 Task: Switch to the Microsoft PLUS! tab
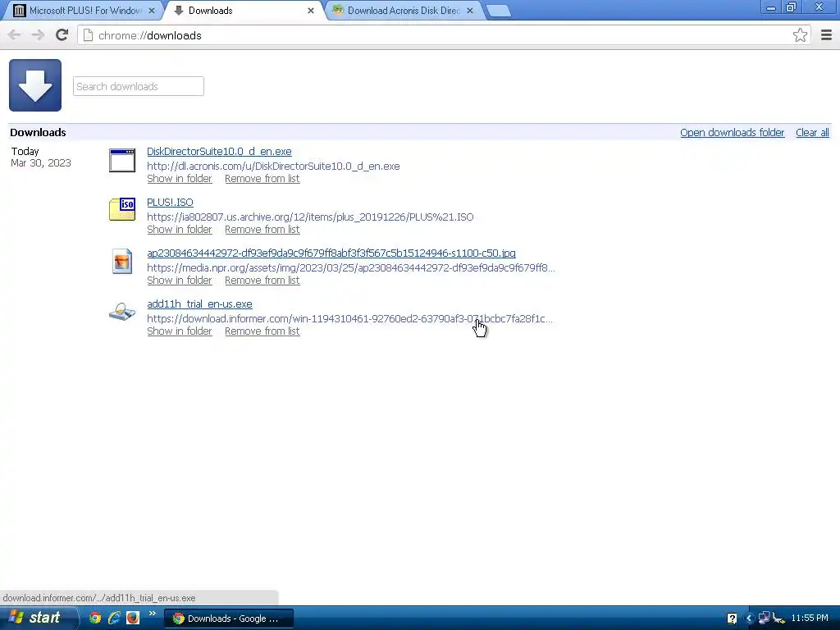84,10
